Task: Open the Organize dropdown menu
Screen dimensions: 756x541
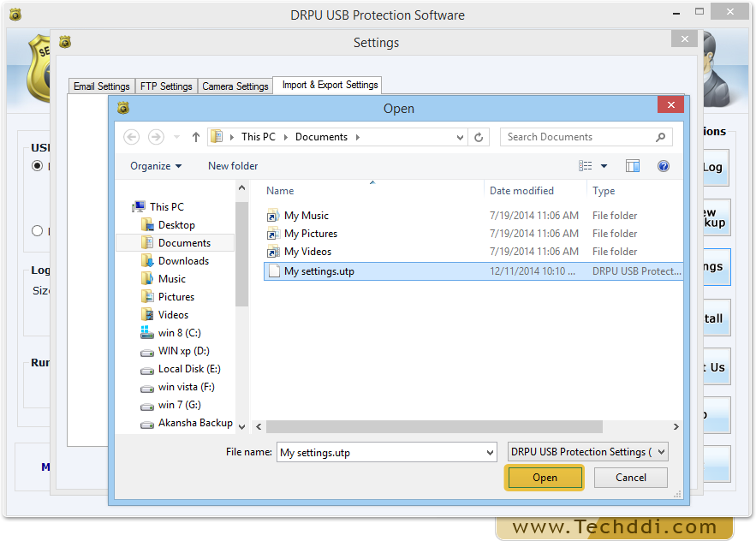Action: [x=156, y=166]
